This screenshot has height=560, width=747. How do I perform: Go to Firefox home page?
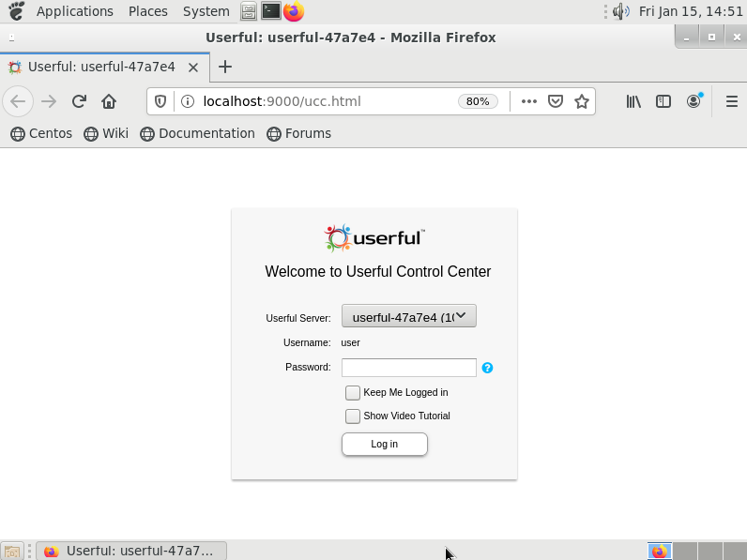point(109,101)
